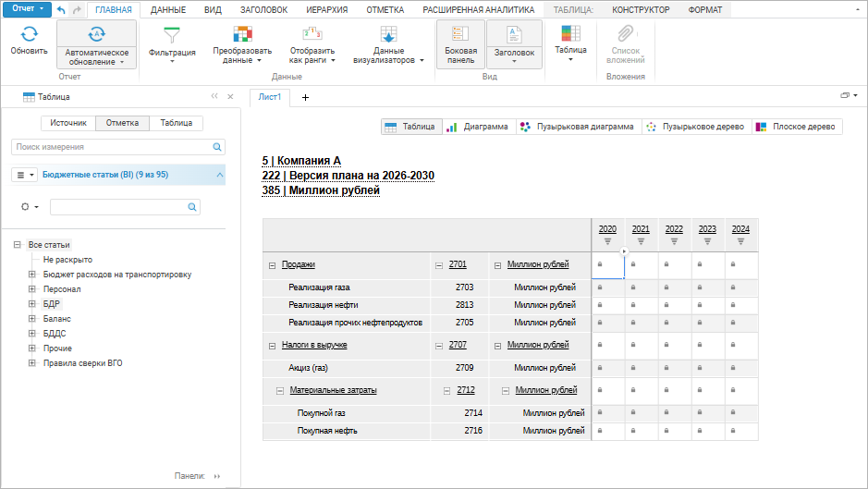Viewport: 868px width, 489px height.
Task: Add a new sheet with plus icon
Action: click(305, 97)
